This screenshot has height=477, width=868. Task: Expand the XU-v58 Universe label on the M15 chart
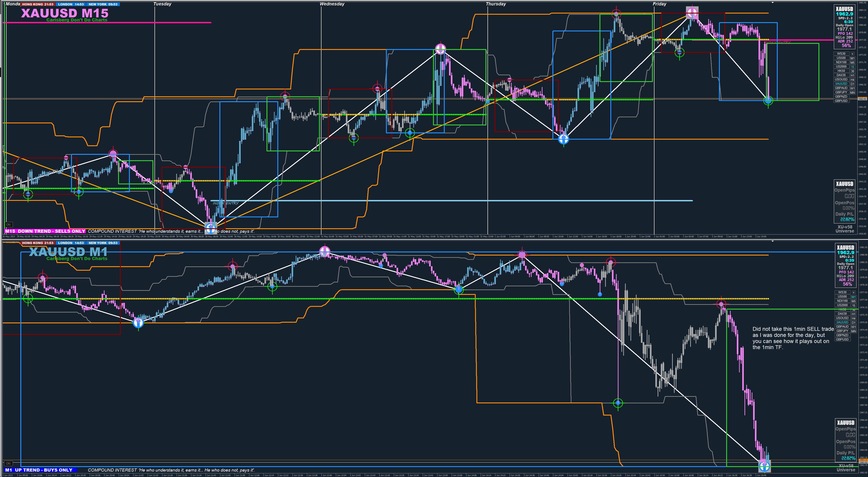click(x=845, y=229)
